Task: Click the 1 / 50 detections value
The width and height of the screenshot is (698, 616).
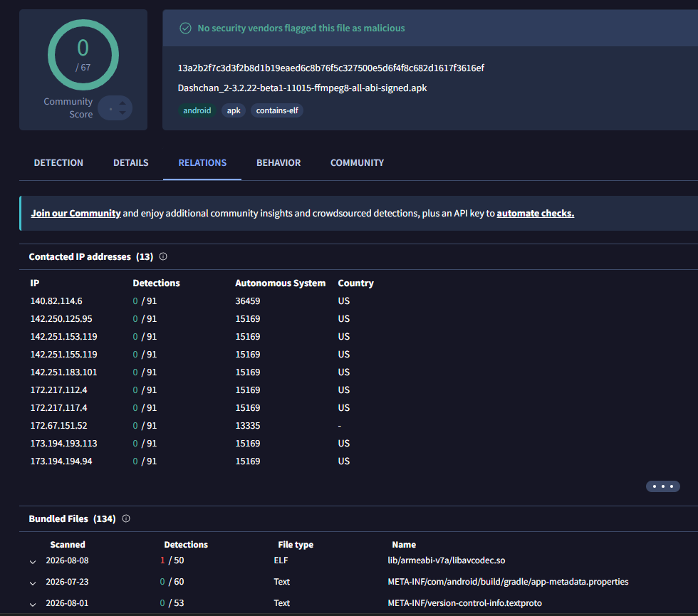Action: [x=172, y=560]
